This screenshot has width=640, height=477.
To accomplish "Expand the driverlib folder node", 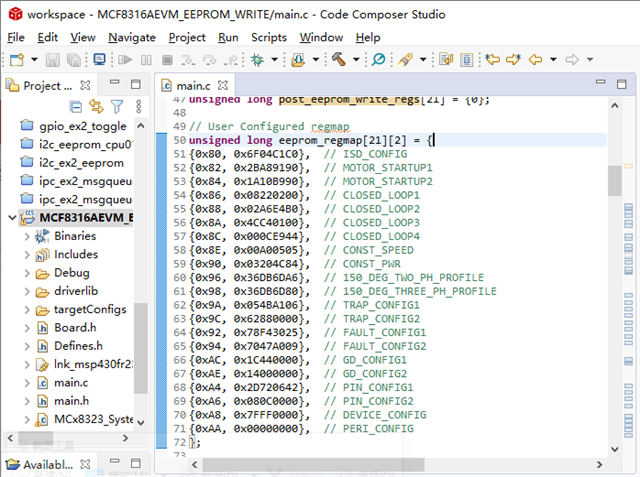I will [27, 291].
